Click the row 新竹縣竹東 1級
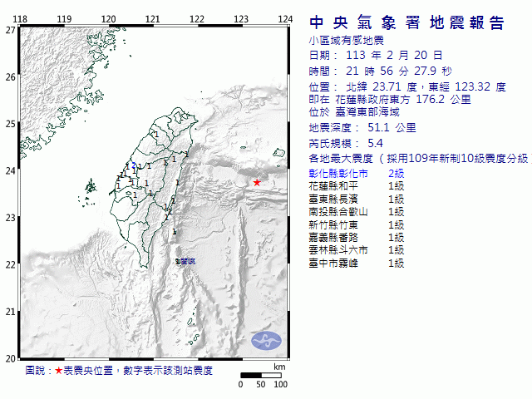This screenshot has width=532, height=399. [x=357, y=224]
